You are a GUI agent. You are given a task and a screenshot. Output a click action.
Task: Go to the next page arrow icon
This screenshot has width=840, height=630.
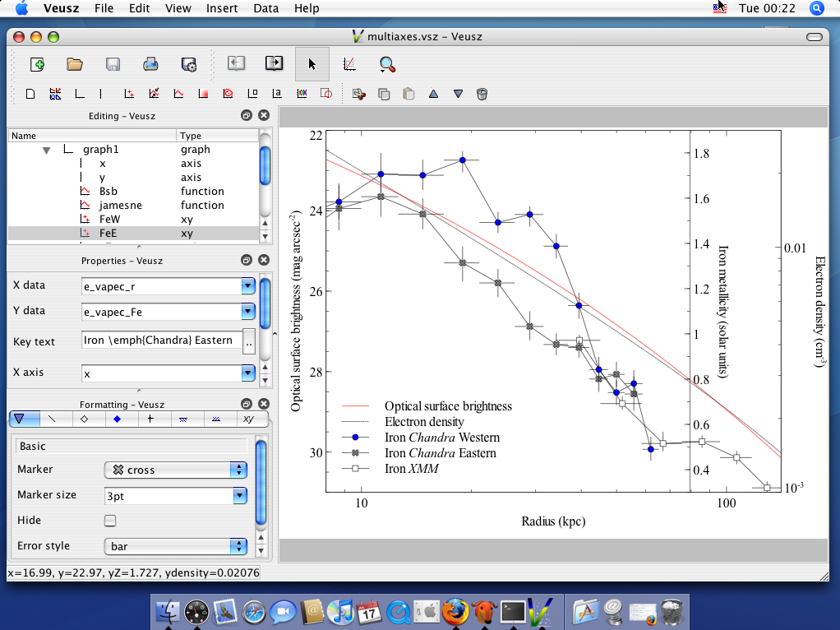(x=274, y=64)
